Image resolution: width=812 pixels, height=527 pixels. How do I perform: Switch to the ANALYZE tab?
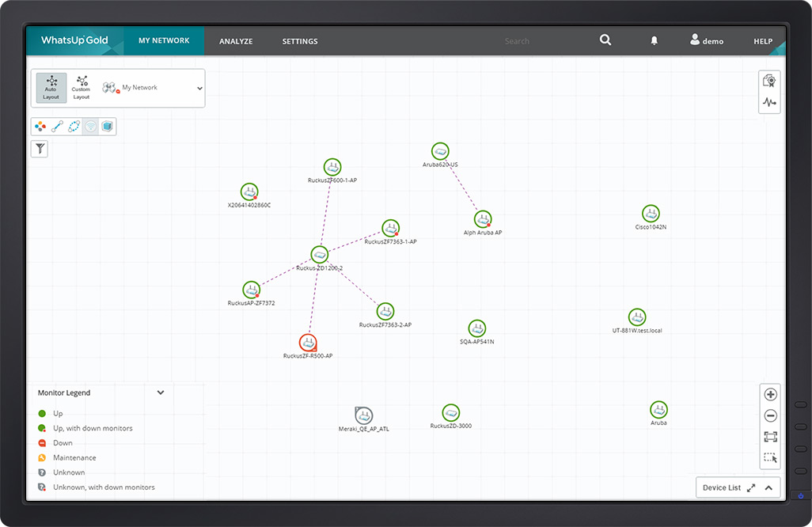[x=236, y=40]
